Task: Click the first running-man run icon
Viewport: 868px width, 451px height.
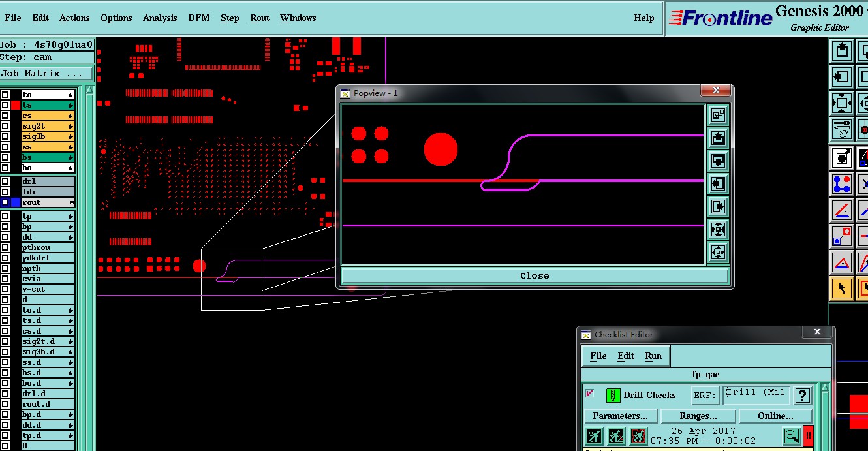Action: click(594, 436)
